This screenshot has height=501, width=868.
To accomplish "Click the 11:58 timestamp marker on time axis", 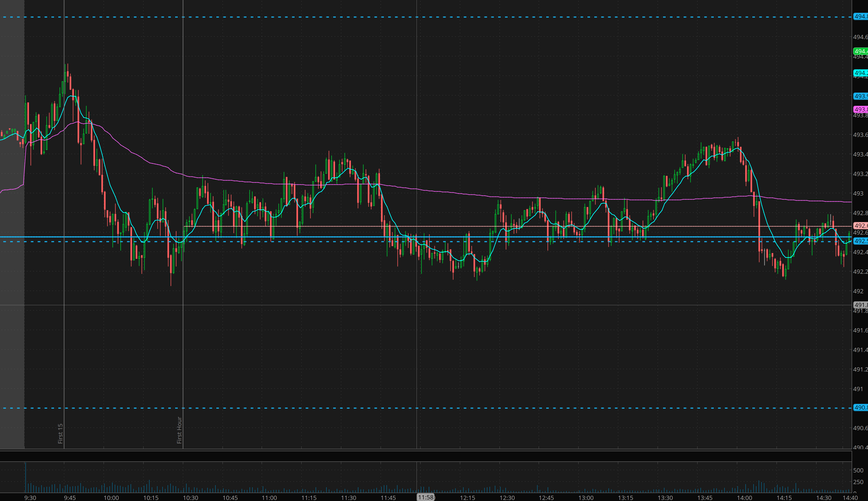I will click(426, 497).
